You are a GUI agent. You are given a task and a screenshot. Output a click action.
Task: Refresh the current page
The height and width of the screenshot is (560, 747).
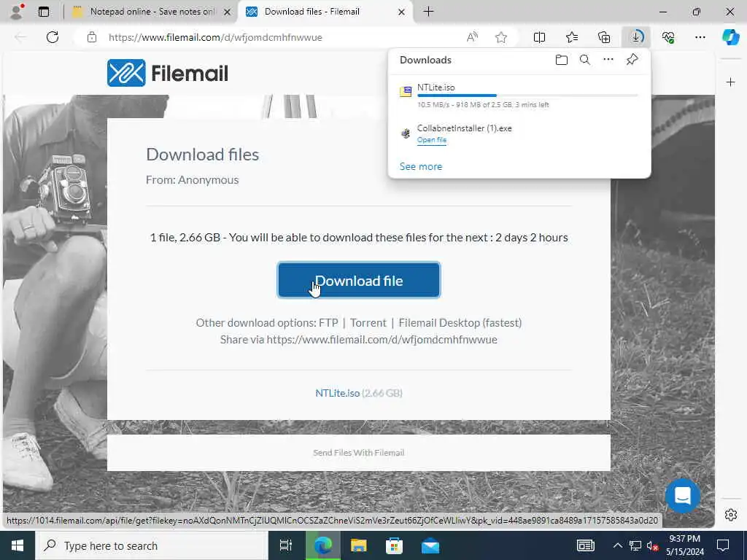tap(53, 37)
